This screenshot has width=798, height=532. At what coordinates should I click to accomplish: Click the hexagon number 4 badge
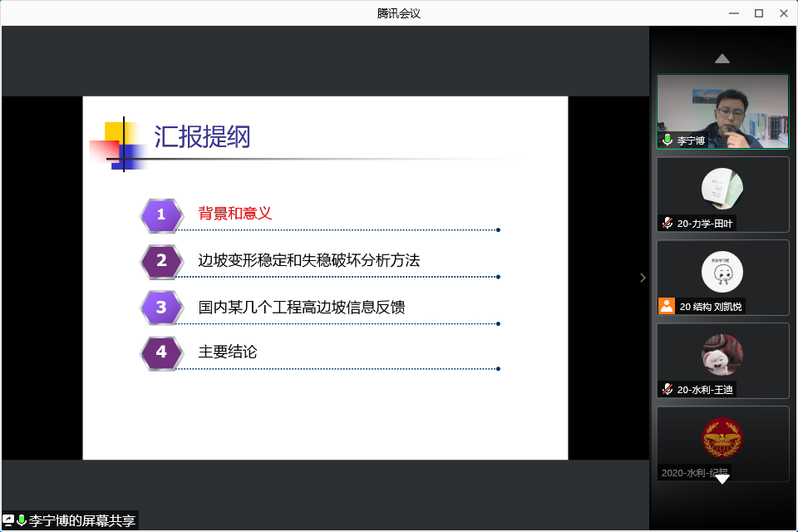pyautogui.click(x=161, y=352)
